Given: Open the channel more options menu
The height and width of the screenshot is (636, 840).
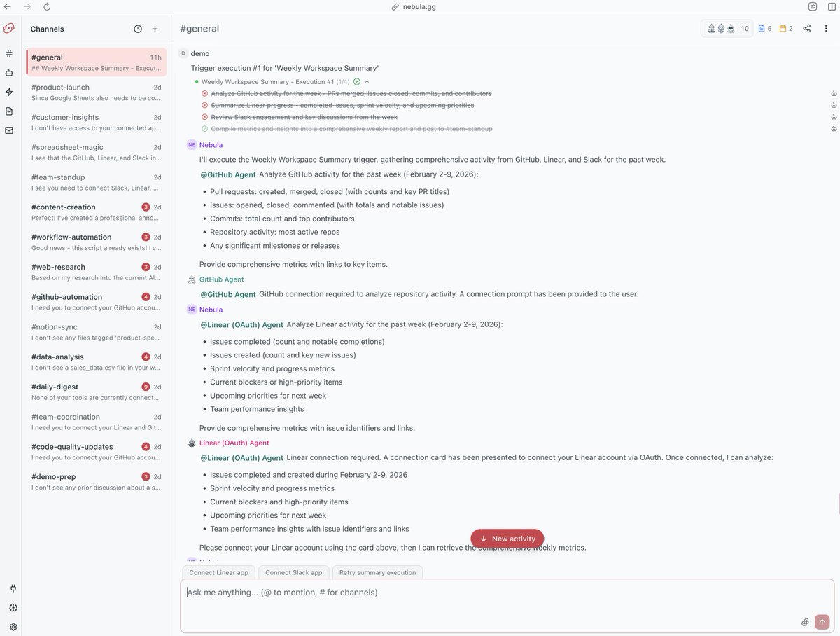Looking at the screenshot, I should [827, 29].
